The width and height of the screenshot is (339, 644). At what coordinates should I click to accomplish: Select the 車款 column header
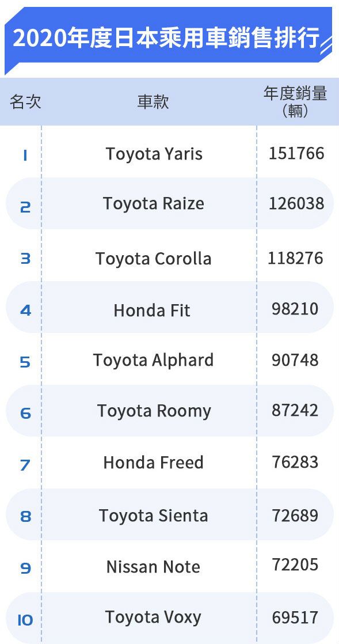coord(153,102)
